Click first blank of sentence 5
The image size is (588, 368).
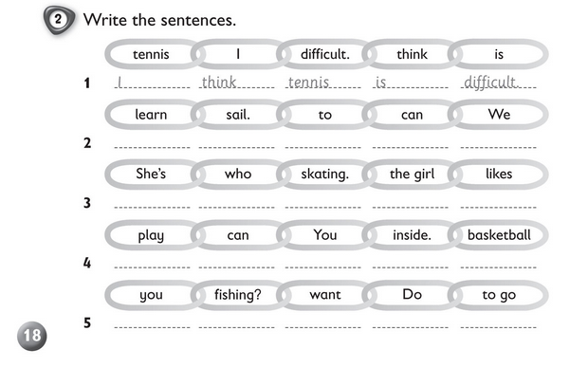coord(153,322)
